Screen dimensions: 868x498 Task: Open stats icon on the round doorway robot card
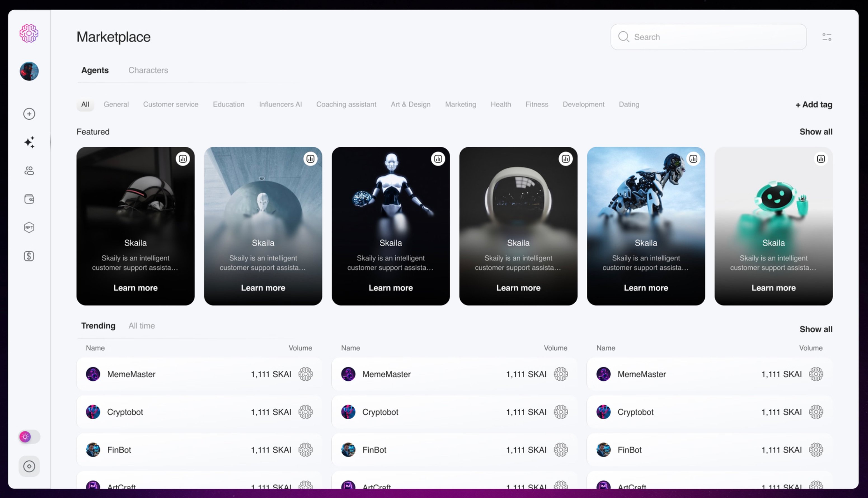[310, 159]
